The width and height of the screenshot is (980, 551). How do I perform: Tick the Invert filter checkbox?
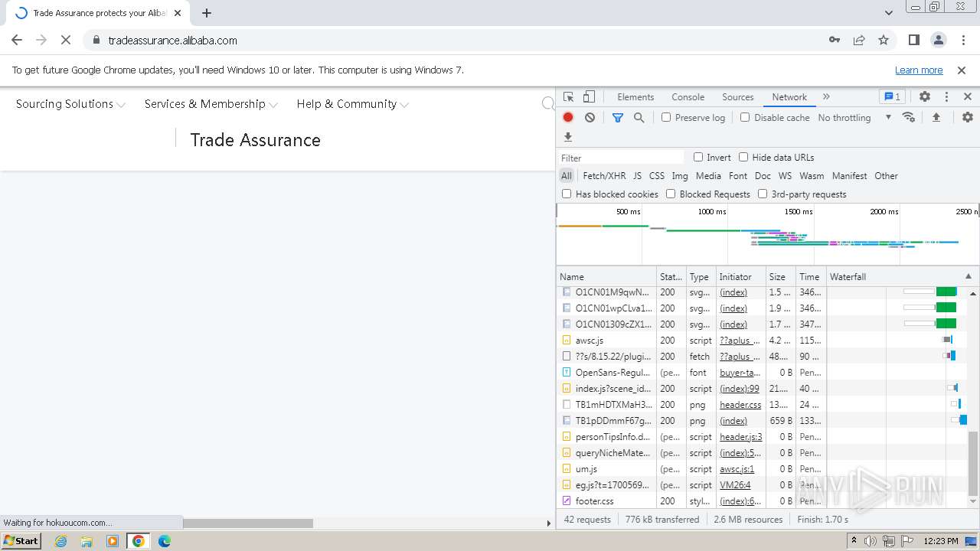pos(698,157)
